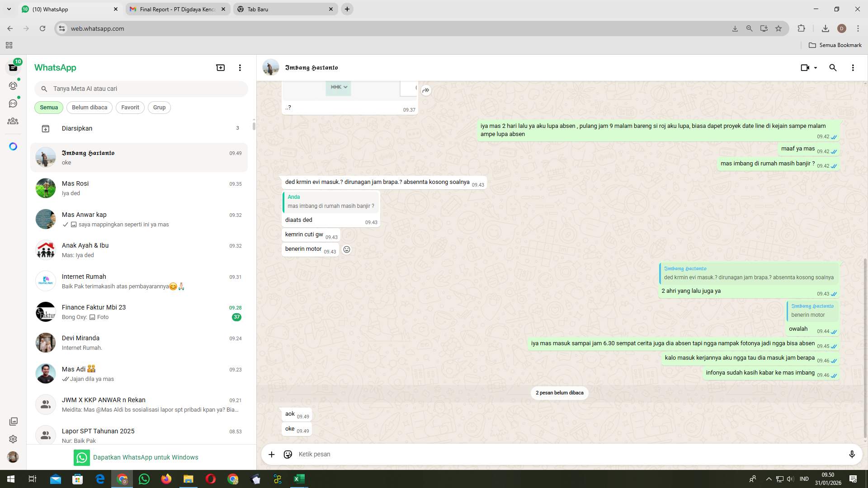This screenshot has width=868, height=488.
Task: Open the chat options three-dot menu
Action: point(853,67)
